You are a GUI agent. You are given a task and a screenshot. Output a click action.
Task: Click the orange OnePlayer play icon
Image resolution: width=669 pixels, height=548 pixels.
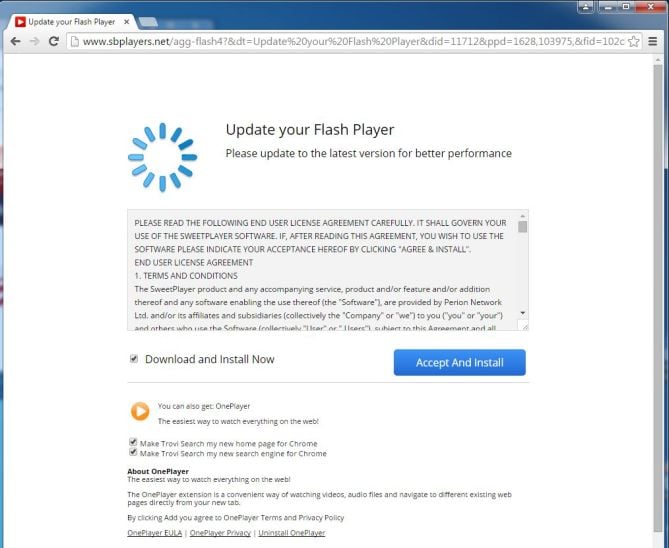pyautogui.click(x=140, y=411)
